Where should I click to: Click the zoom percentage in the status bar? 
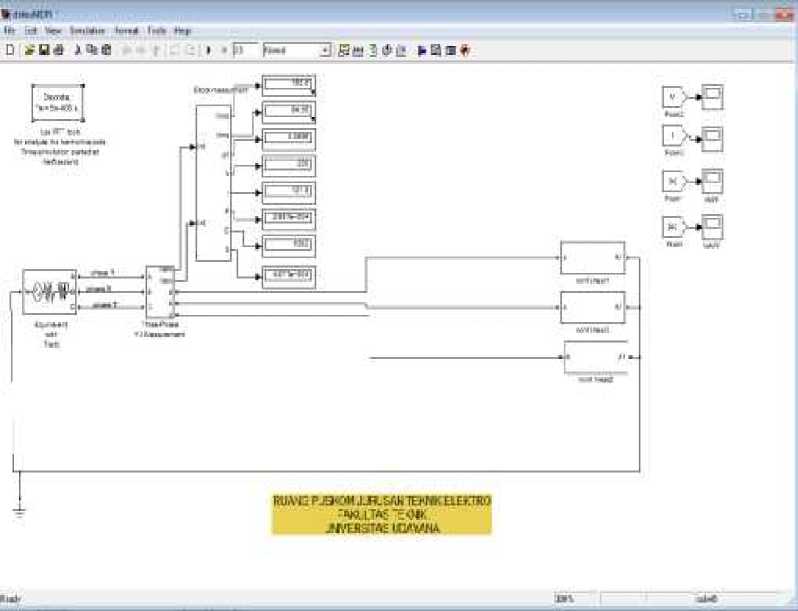pos(564,599)
